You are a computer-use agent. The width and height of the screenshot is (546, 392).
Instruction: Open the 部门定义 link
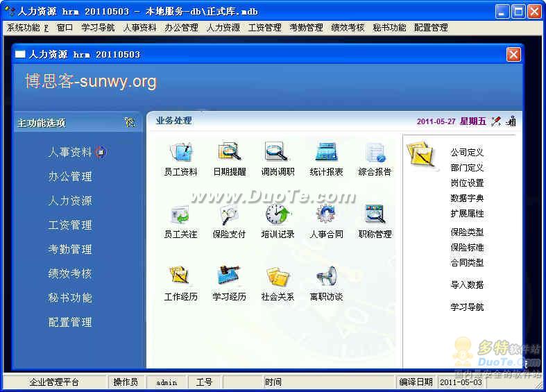click(x=467, y=168)
